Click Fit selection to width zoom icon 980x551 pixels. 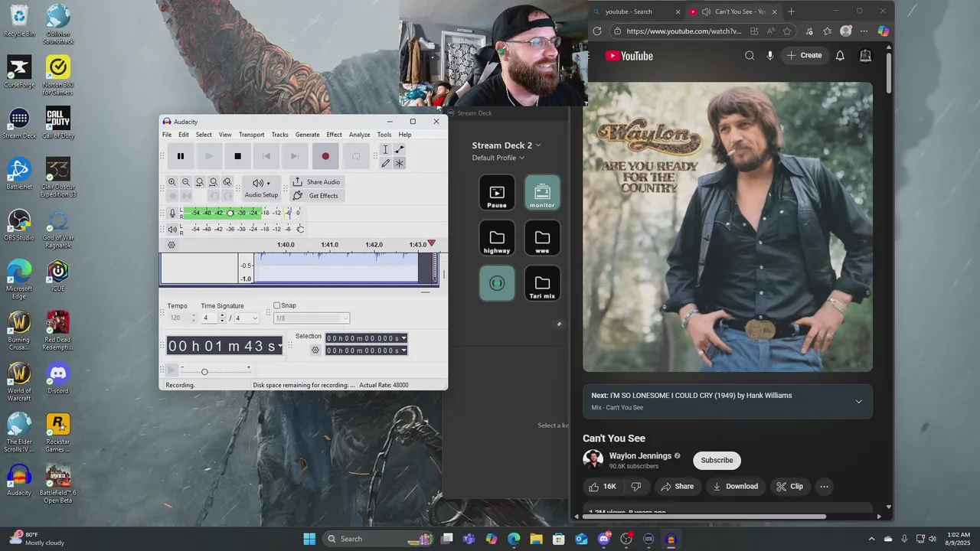click(200, 182)
